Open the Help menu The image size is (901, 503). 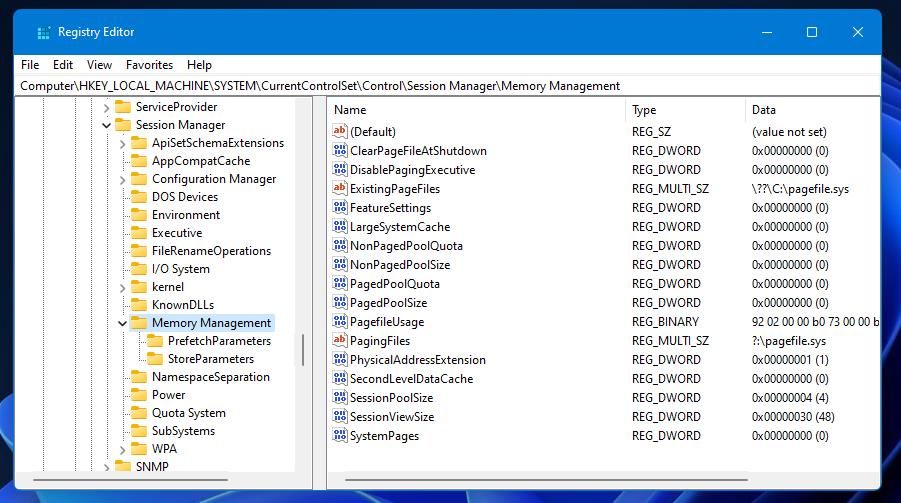point(199,65)
